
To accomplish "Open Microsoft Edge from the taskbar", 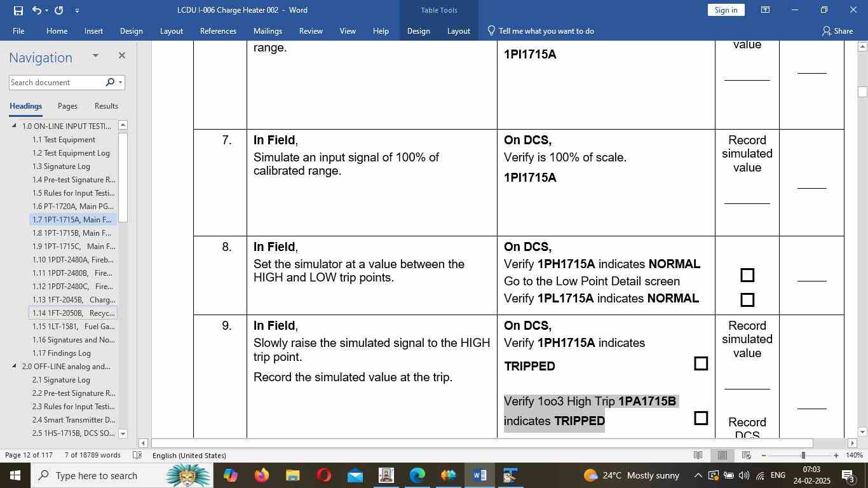I will [x=417, y=475].
